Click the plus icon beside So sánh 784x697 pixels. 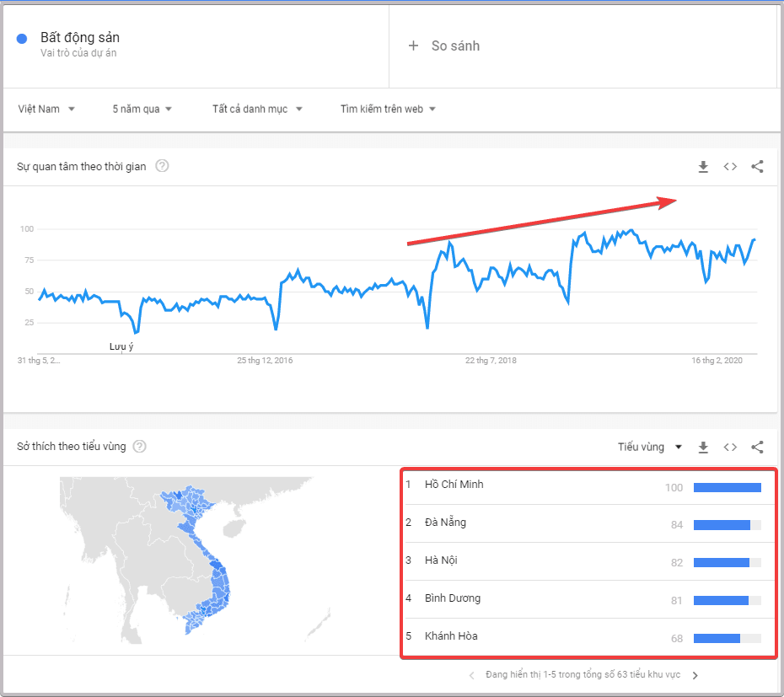pos(413,46)
